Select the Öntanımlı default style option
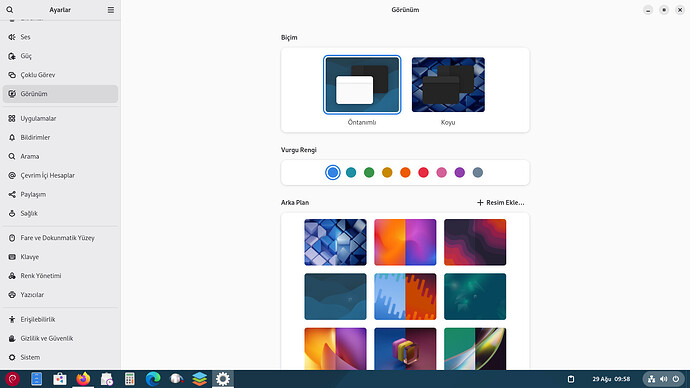 362,91
